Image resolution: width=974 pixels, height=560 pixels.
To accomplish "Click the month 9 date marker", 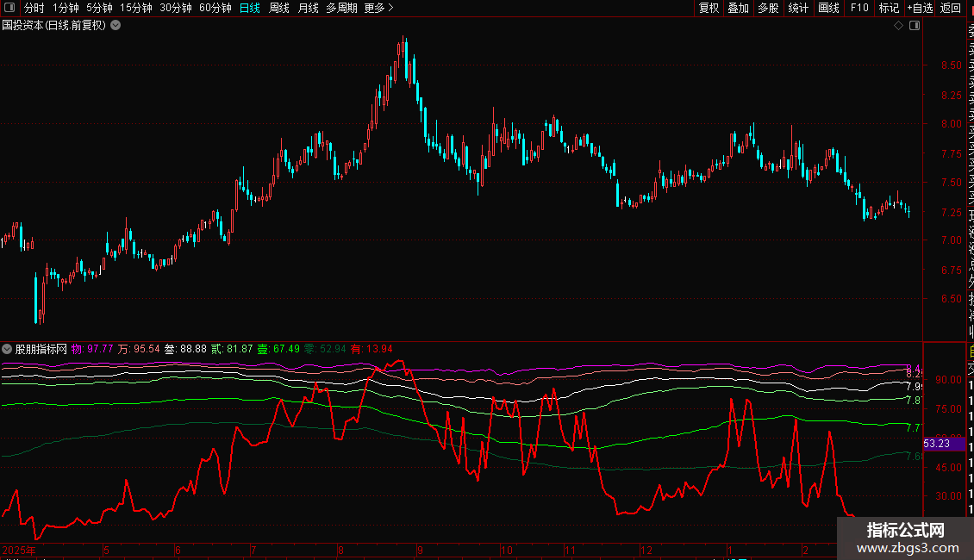I will (420, 550).
